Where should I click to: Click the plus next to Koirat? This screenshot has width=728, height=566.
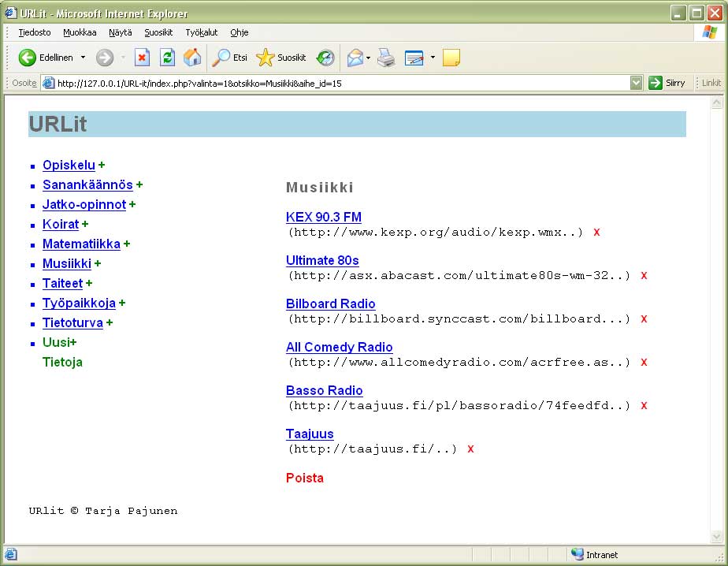tap(85, 225)
